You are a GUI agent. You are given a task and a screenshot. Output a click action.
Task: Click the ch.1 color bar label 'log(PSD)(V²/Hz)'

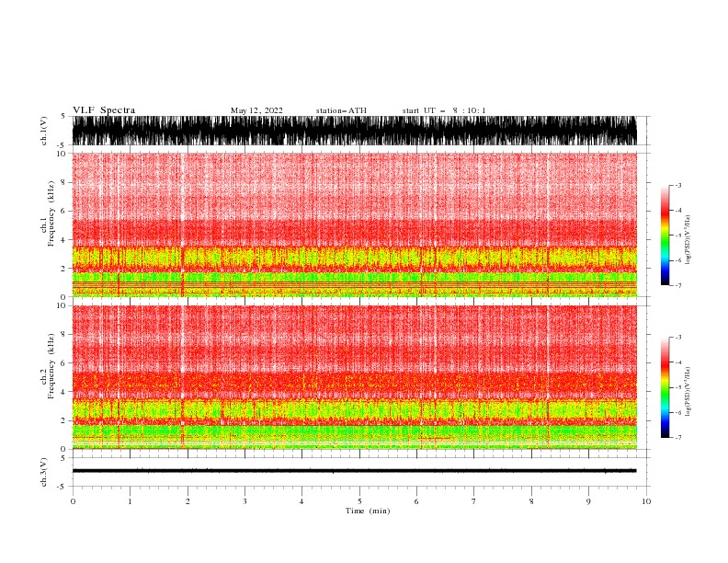click(688, 240)
